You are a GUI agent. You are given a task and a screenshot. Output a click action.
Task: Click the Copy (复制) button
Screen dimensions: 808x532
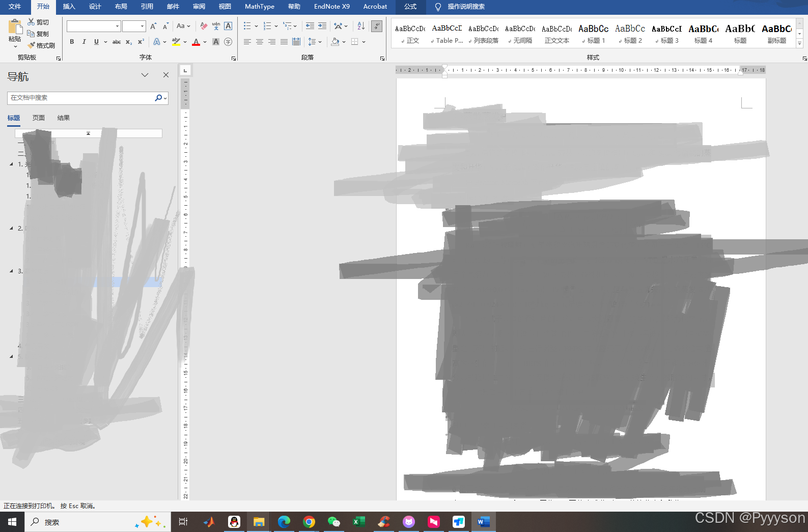coord(38,34)
